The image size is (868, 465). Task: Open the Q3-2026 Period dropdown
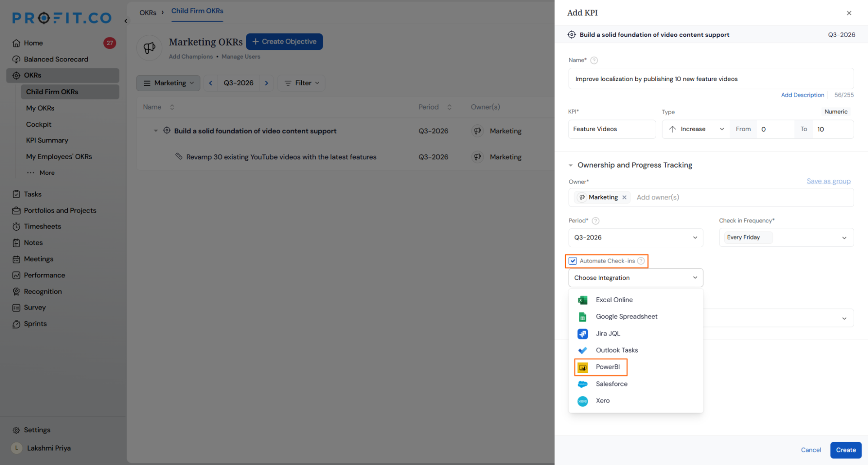coord(636,238)
